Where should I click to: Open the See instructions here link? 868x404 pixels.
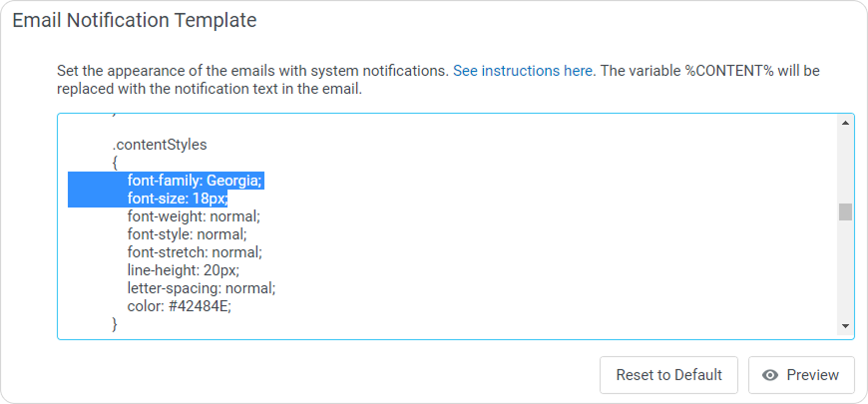point(523,71)
